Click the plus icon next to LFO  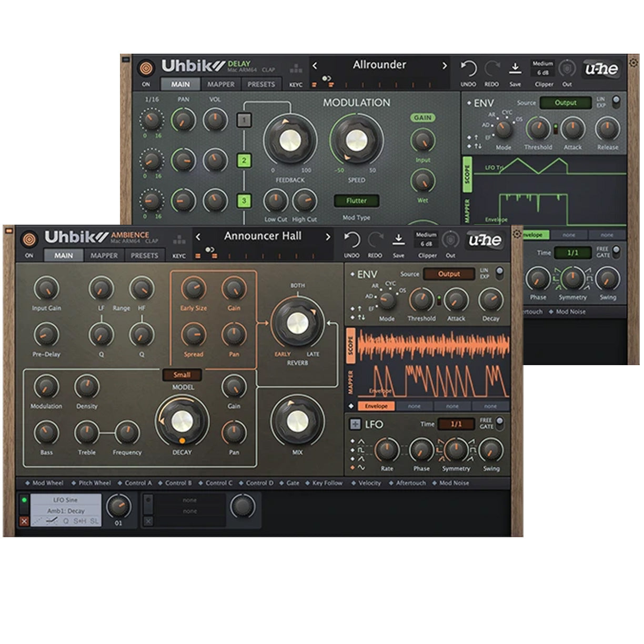point(355,424)
